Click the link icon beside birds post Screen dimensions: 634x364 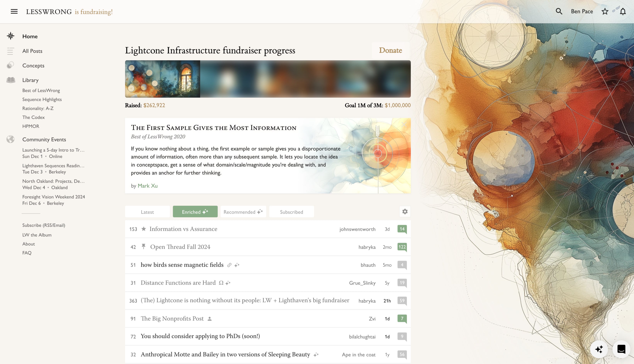229,265
